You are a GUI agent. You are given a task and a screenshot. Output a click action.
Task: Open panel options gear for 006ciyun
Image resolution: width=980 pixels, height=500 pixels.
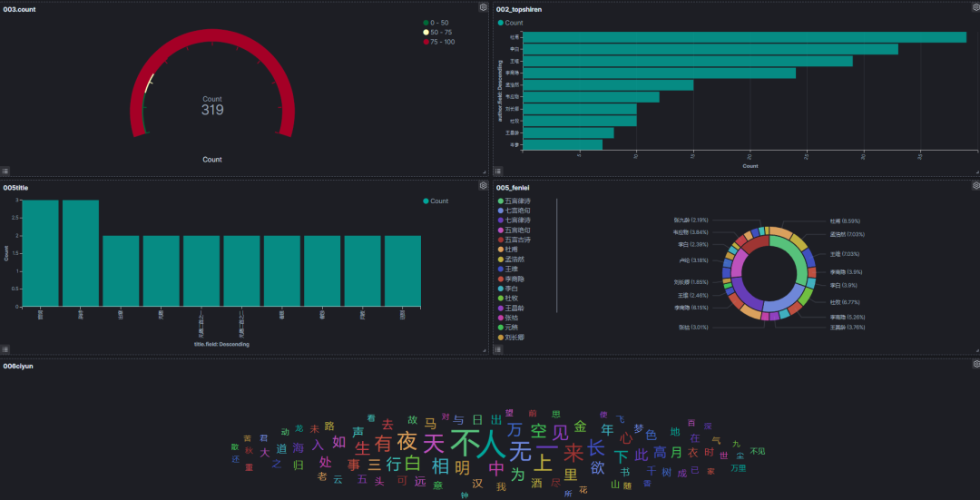976,364
